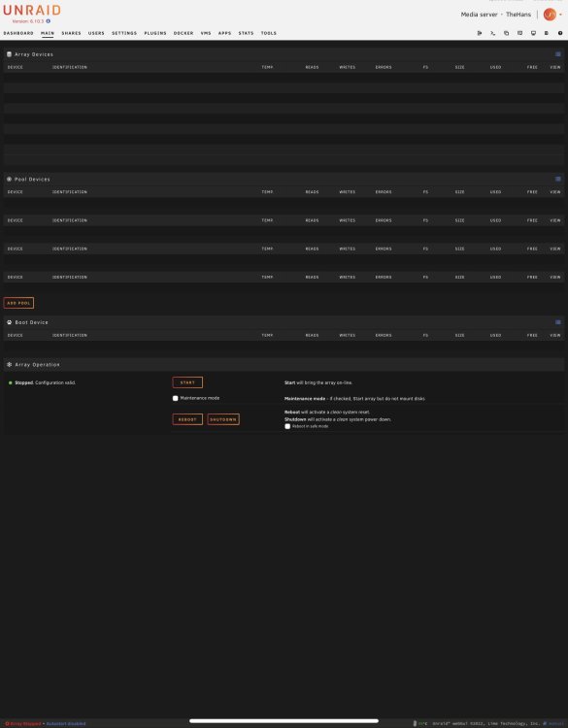This screenshot has width=568, height=728.
Task: Click the Temp header under Array Devices
Action: [267, 67]
